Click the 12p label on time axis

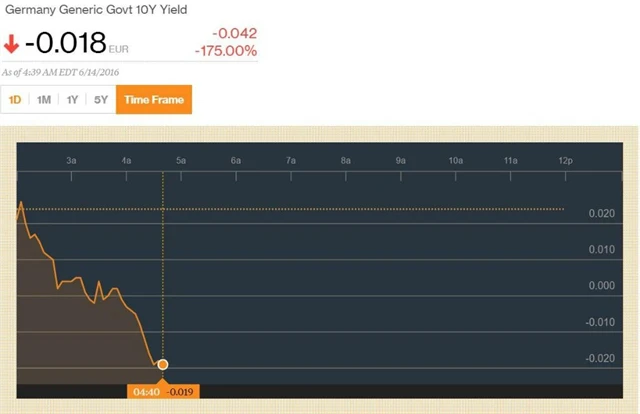coord(565,160)
